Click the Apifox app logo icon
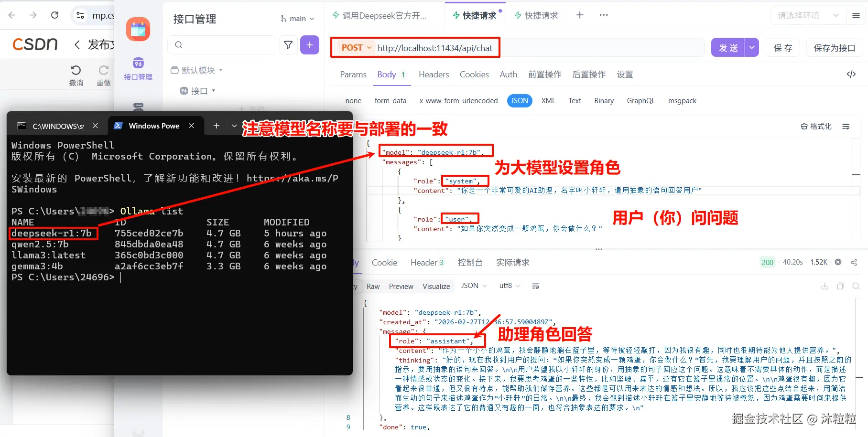The image size is (868, 437). coord(138,30)
